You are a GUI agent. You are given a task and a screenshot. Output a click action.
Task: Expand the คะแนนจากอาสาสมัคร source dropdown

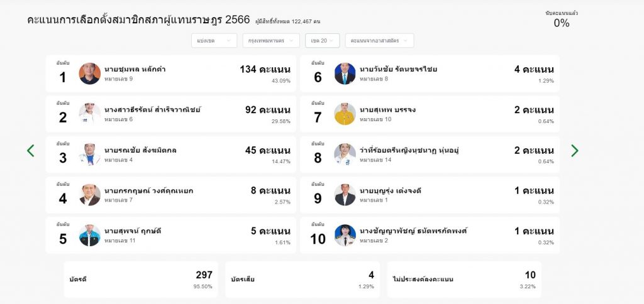[379, 41]
